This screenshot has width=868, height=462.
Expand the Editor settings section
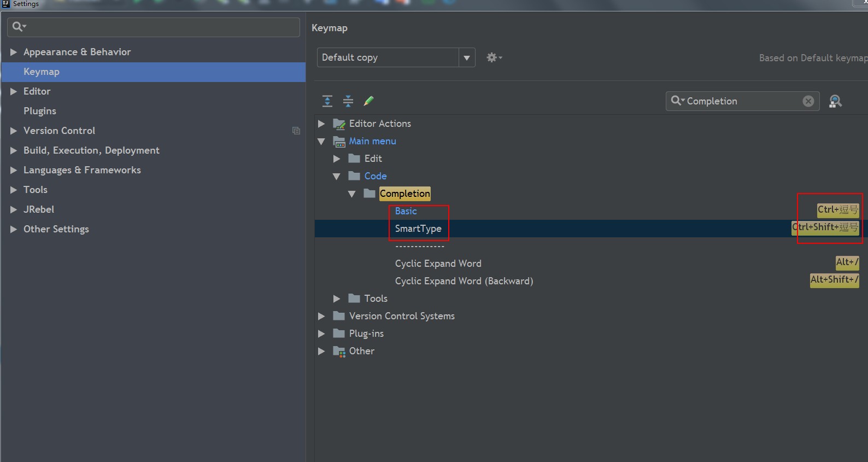tap(14, 91)
